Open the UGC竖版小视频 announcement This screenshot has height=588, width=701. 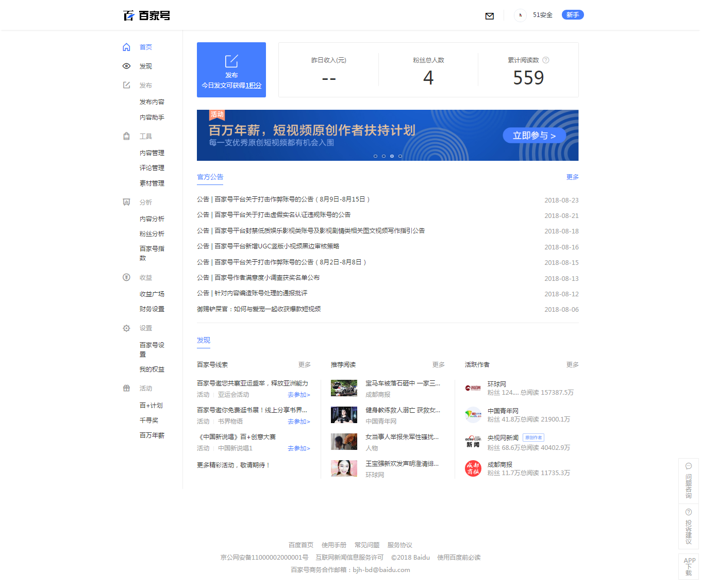coord(268,246)
